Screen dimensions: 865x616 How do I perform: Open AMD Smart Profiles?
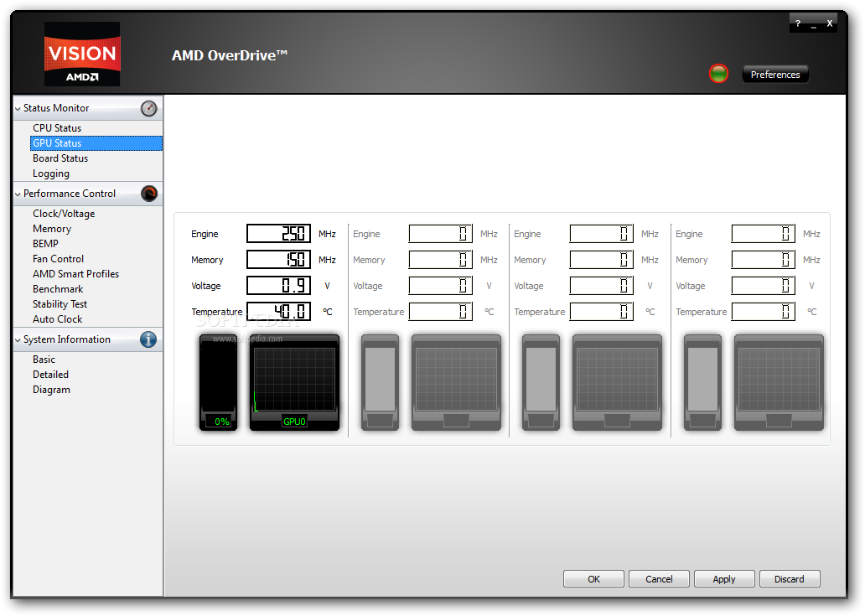click(75, 274)
